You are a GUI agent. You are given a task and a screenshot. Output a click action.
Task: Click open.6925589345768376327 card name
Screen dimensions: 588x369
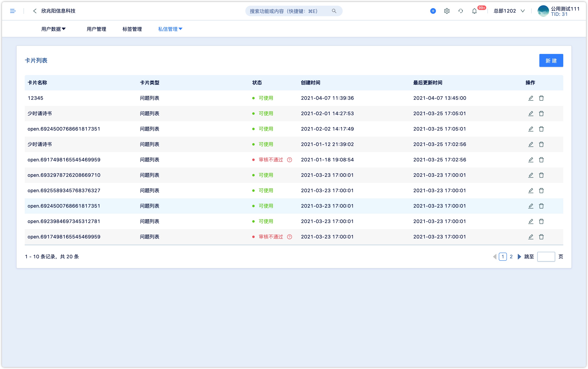64,191
